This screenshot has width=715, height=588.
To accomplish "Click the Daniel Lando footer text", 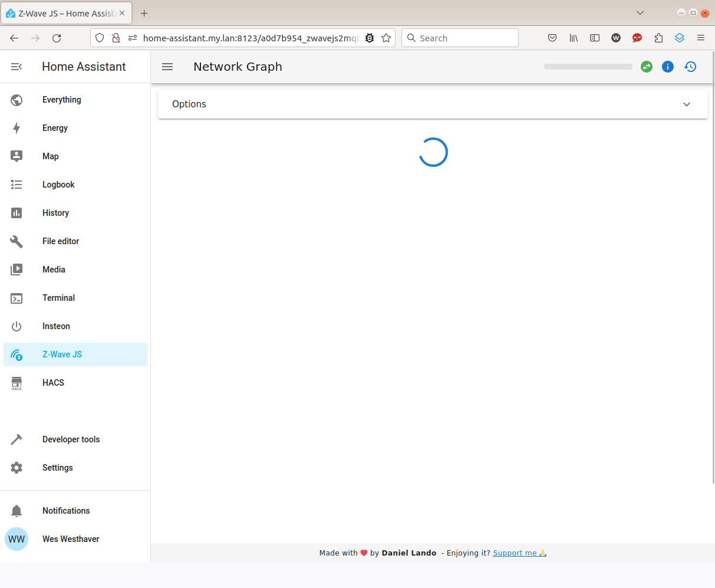I will point(409,553).
